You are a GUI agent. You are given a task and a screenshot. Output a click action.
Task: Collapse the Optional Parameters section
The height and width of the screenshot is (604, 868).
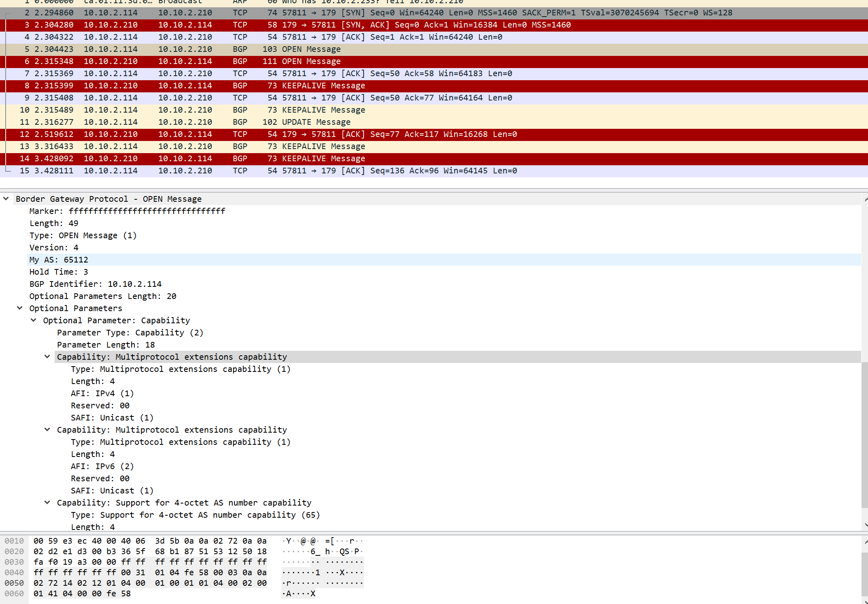click(x=19, y=308)
